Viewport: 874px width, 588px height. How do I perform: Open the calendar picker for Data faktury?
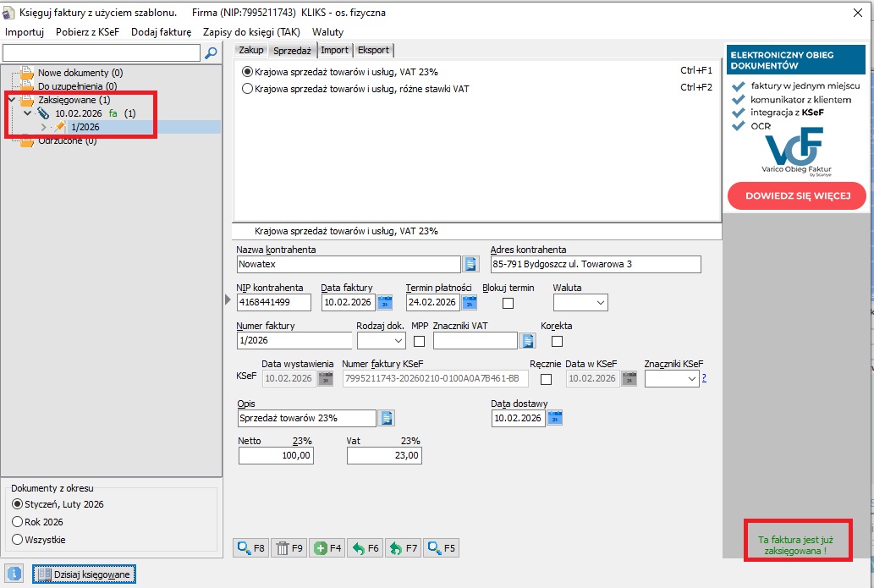pos(385,302)
